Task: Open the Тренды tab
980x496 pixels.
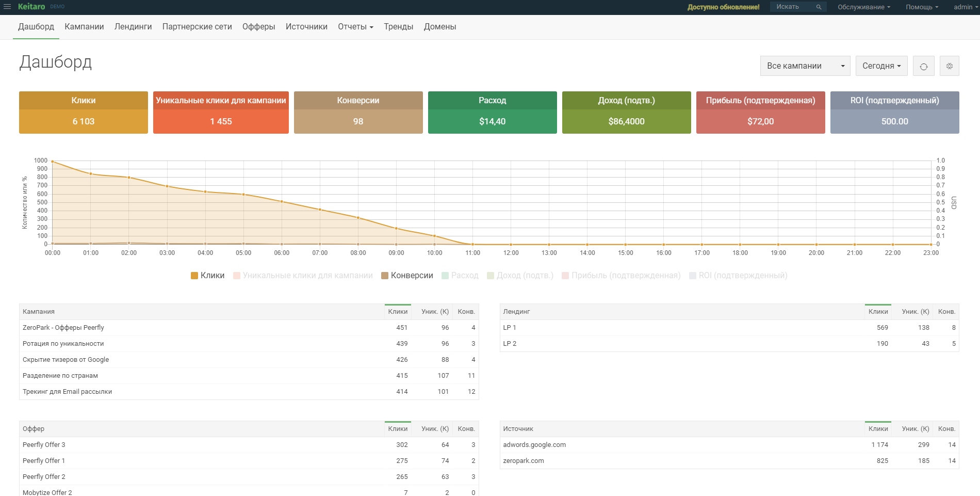Action: click(398, 27)
